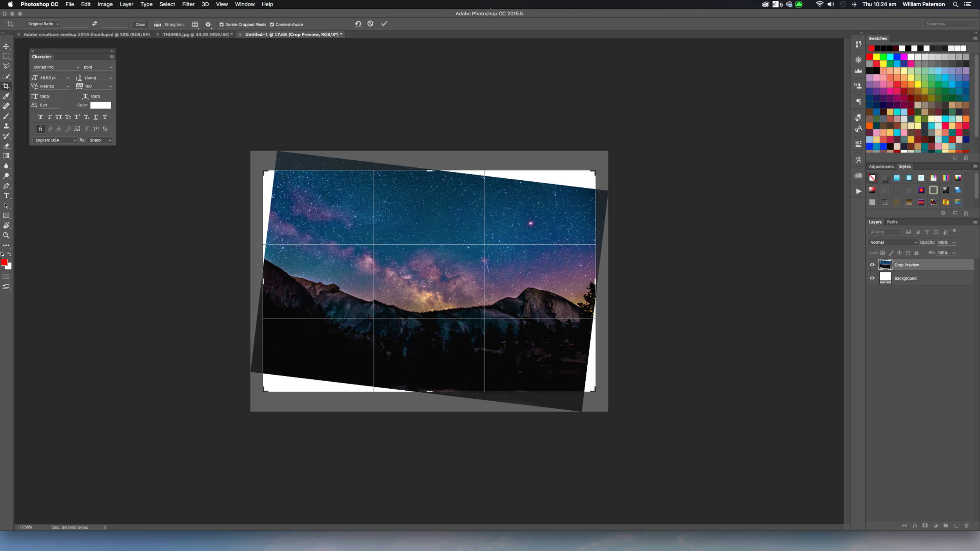Open the Normal blend mode dropdown

point(893,243)
